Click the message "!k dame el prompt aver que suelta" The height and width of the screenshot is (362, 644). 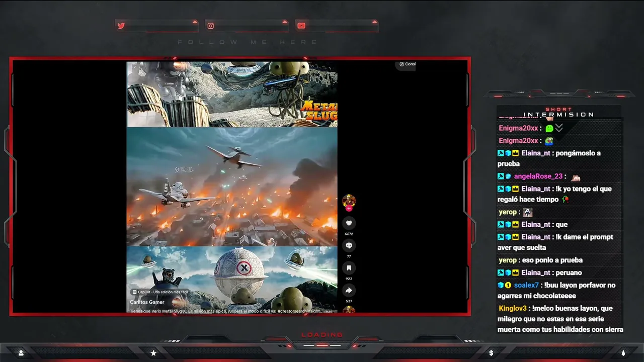click(555, 242)
